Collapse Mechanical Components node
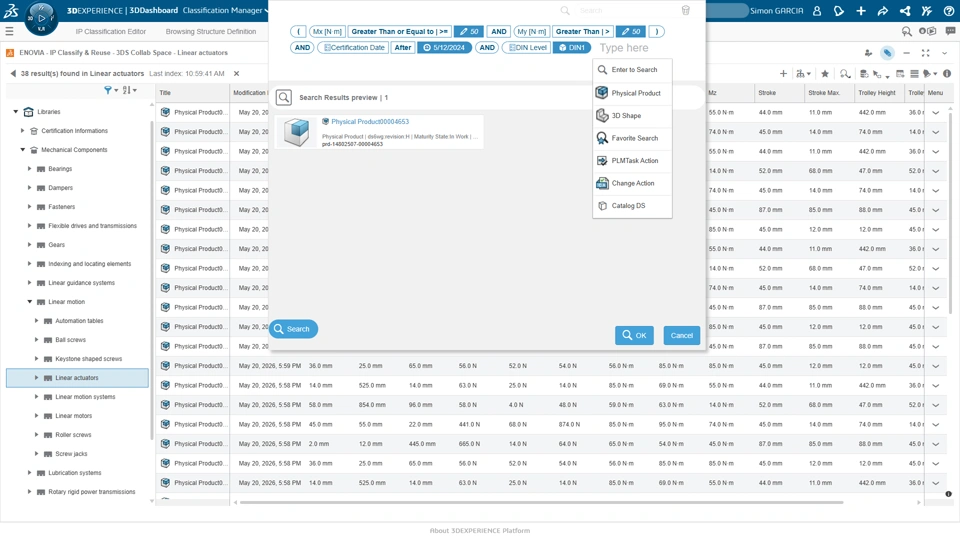 point(23,150)
